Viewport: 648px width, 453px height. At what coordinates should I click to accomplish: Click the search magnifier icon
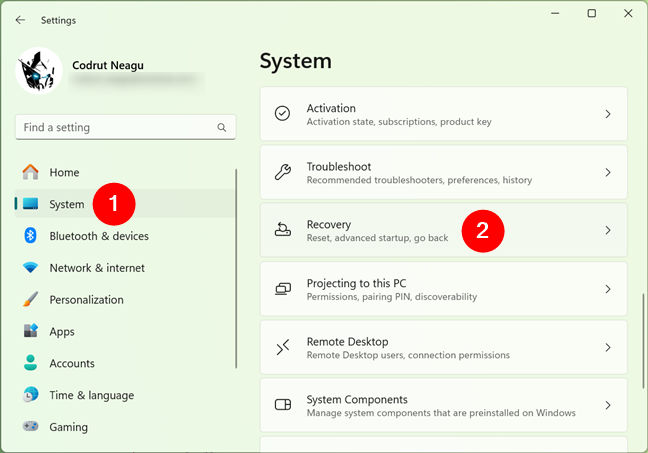[222, 127]
